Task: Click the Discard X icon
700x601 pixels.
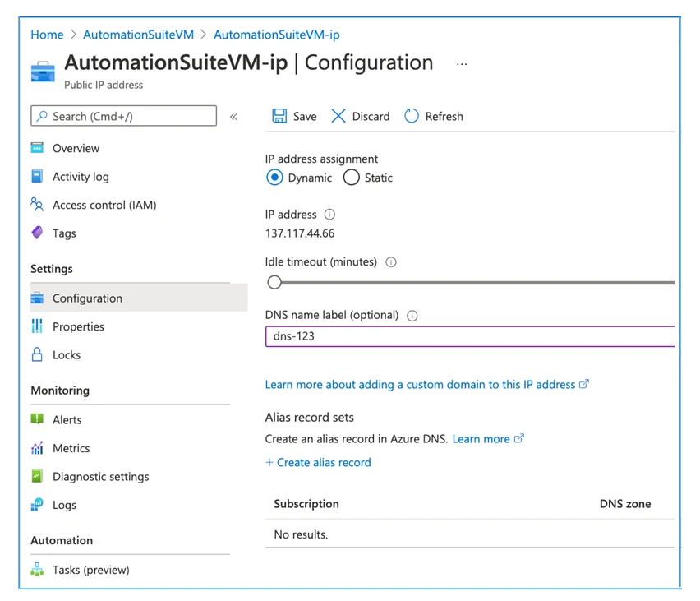Action: (338, 116)
